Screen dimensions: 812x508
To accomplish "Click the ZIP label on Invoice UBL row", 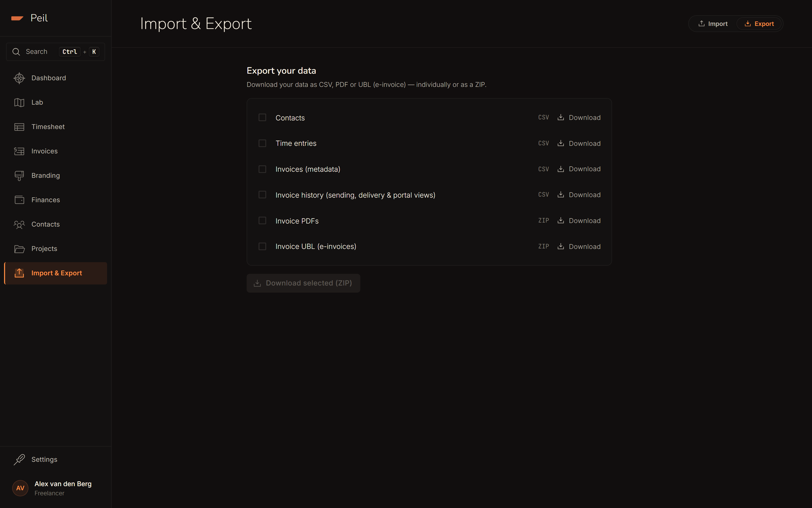I will (544, 246).
